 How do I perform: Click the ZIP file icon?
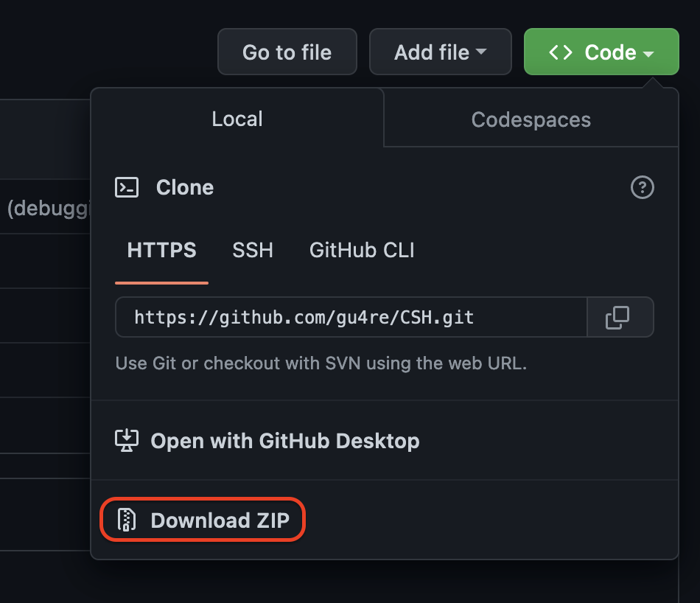pos(126,520)
